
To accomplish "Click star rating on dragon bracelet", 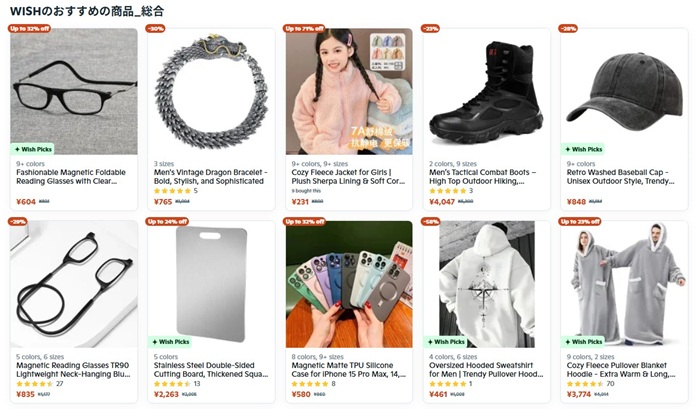I will (172, 191).
